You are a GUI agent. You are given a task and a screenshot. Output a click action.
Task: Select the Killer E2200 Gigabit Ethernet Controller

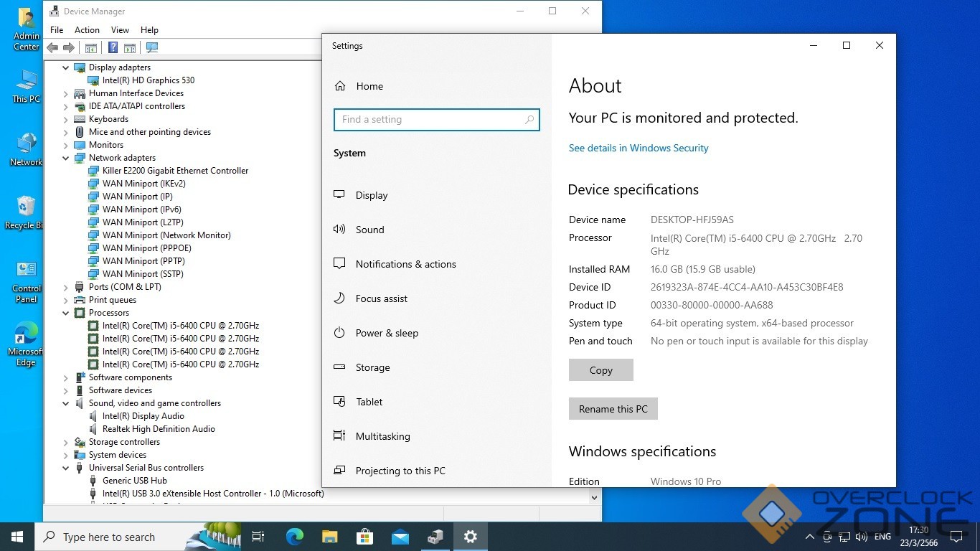175,171
